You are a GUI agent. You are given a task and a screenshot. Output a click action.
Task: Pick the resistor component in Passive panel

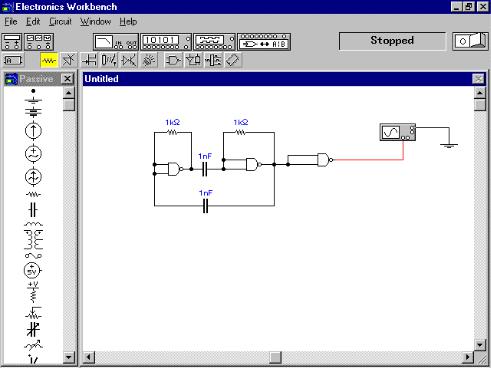(33, 194)
